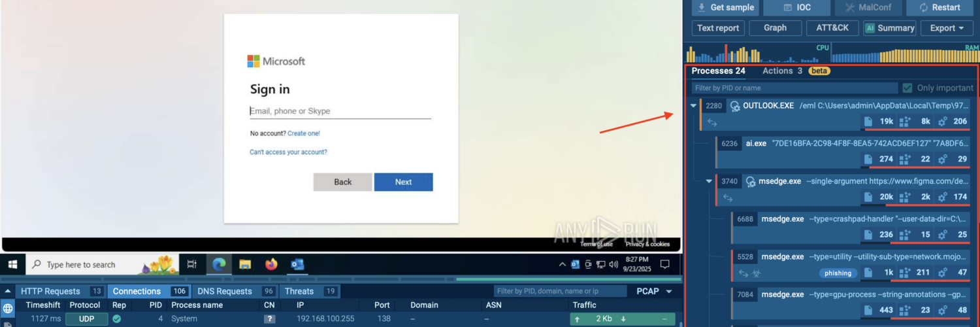Viewport: 980px width, 327px height.
Task: Click the question mark CN flag icon
Action: pos(269,319)
